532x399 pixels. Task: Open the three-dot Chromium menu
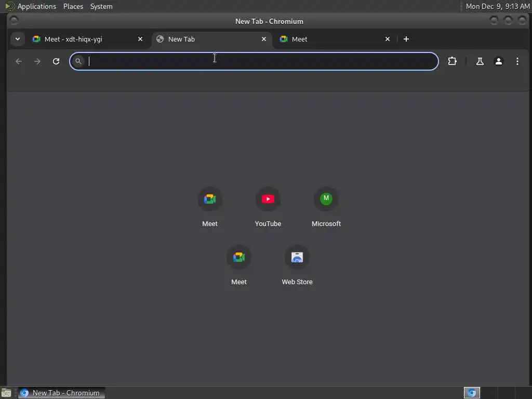click(x=517, y=61)
